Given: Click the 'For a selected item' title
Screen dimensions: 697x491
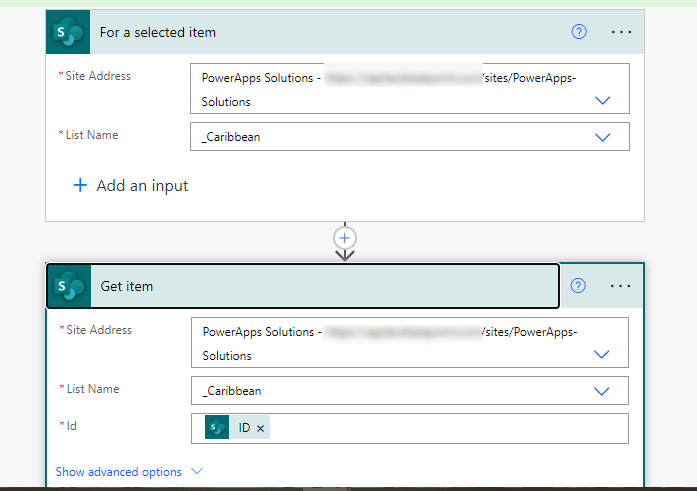Looking at the screenshot, I should pyautogui.click(x=158, y=32).
